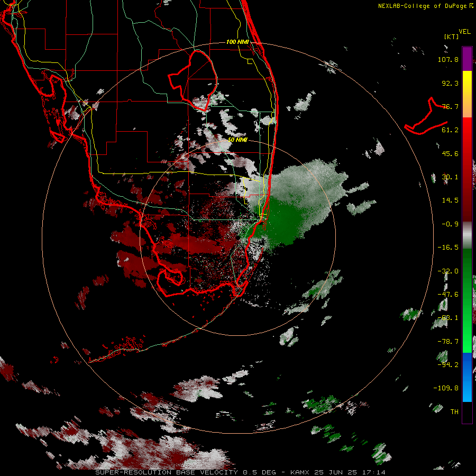Screen dimensions: 476x476
Task: Select the -47.6 velocity scale value
Action: tap(448, 295)
